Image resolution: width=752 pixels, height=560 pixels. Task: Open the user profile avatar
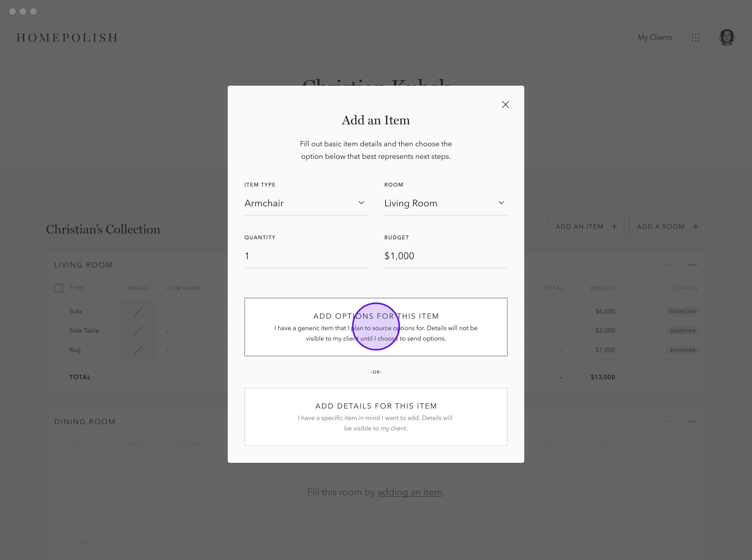[x=727, y=38]
